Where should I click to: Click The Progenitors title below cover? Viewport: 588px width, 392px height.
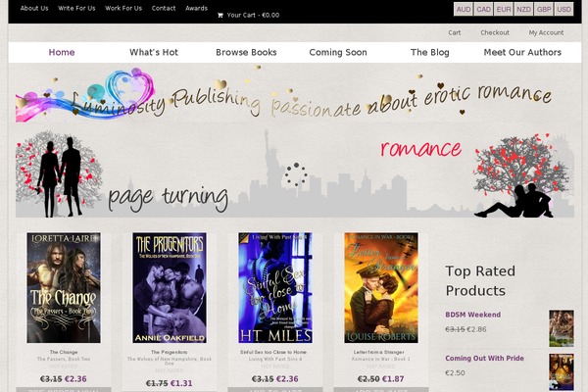(x=170, y=352)
